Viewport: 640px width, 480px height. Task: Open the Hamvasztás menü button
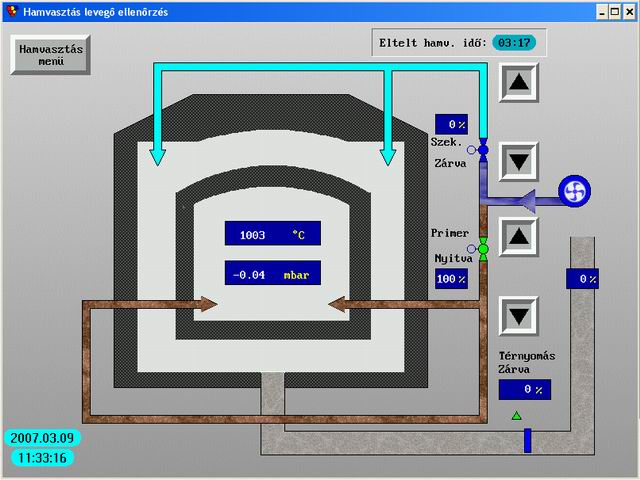point(50,55)
